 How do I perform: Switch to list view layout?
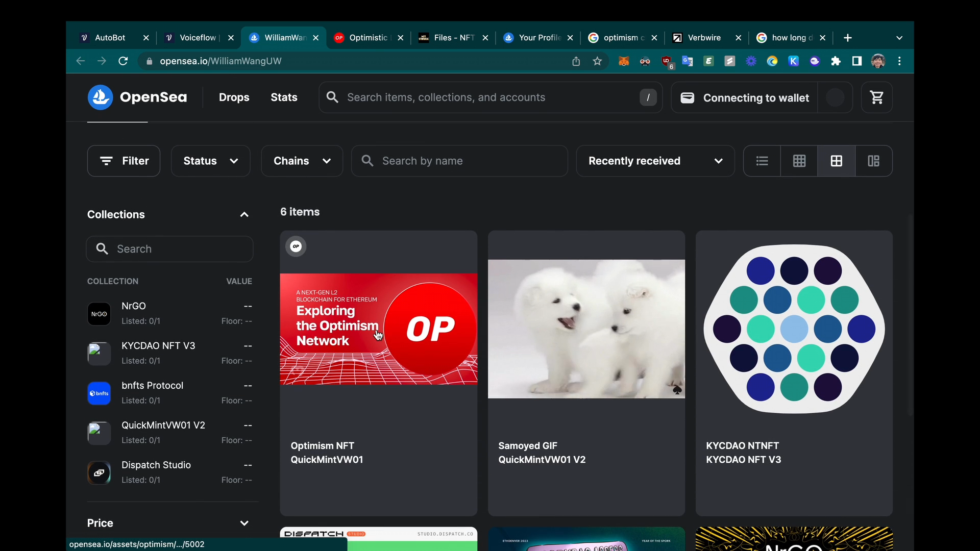pos(762,161)
